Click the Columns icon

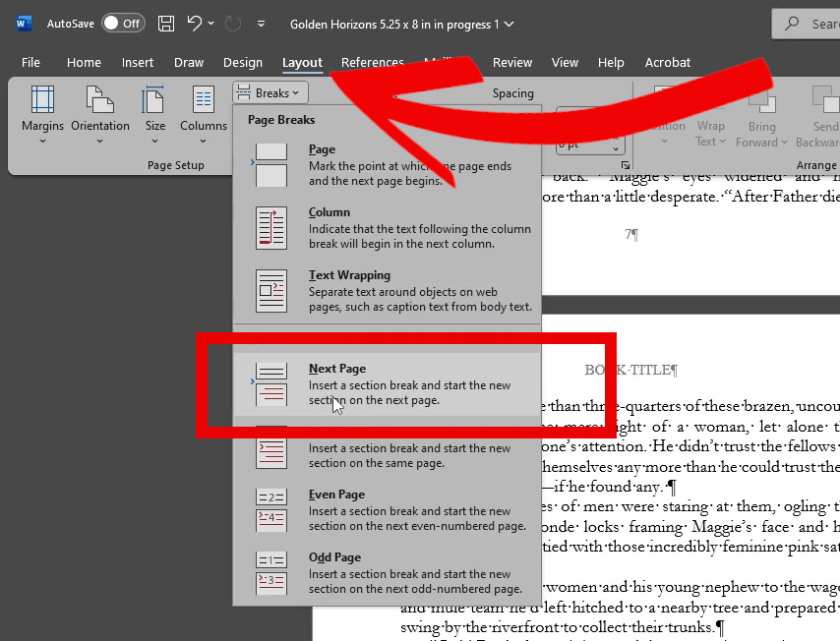pyautogui.click(x=204, y=99)
